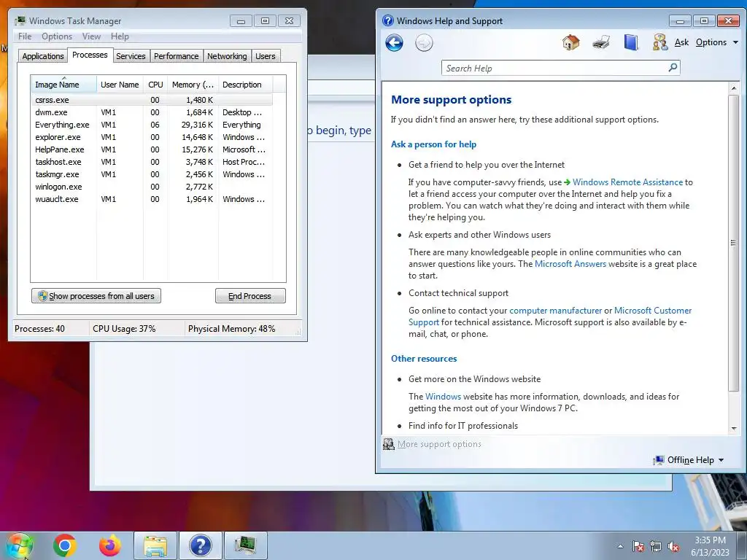Switch to the Networking tab

(227, 56)
